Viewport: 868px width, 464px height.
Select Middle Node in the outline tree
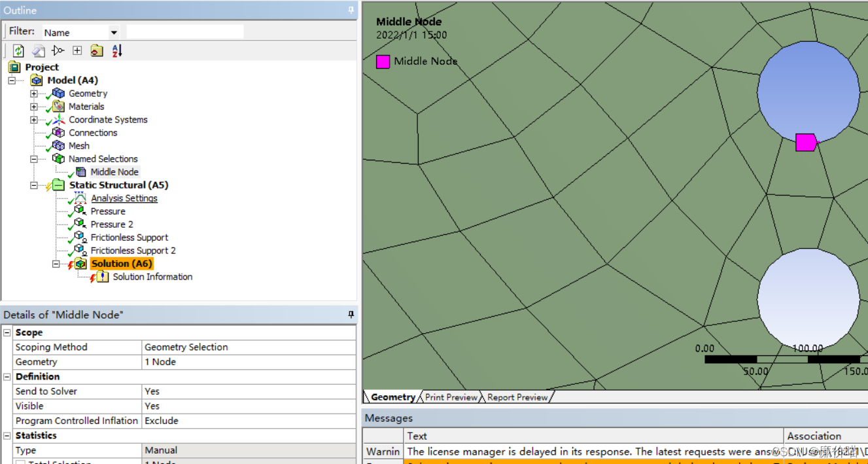tap(114, 172)
